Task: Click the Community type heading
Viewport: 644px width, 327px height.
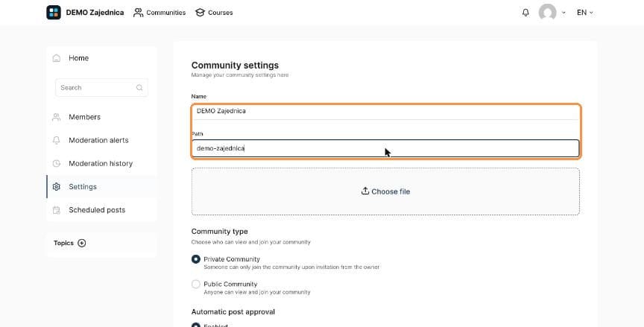Action: (x=219, y=232)
